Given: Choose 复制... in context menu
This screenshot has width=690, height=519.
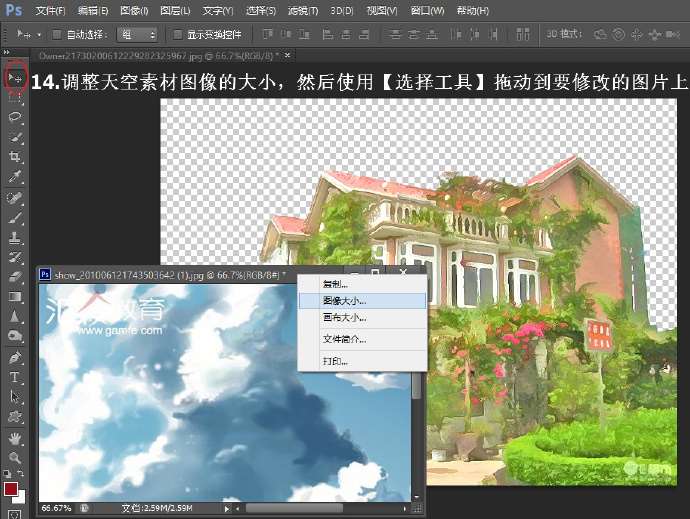Looking at the screenshot, I should (362, 284).
